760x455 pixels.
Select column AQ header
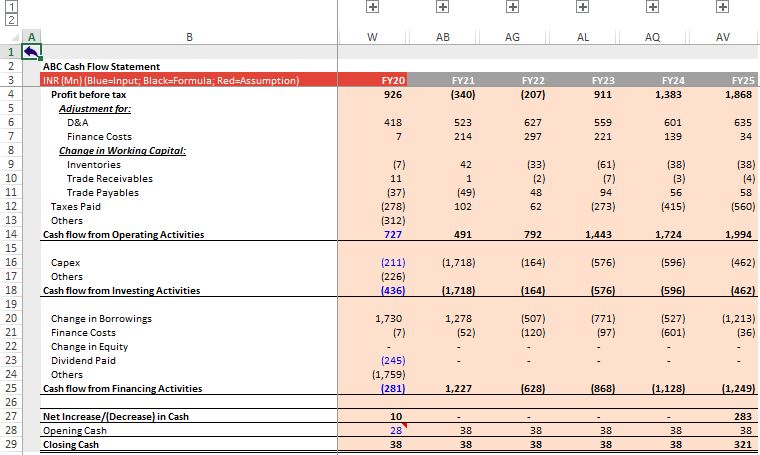tap(652, 37)
